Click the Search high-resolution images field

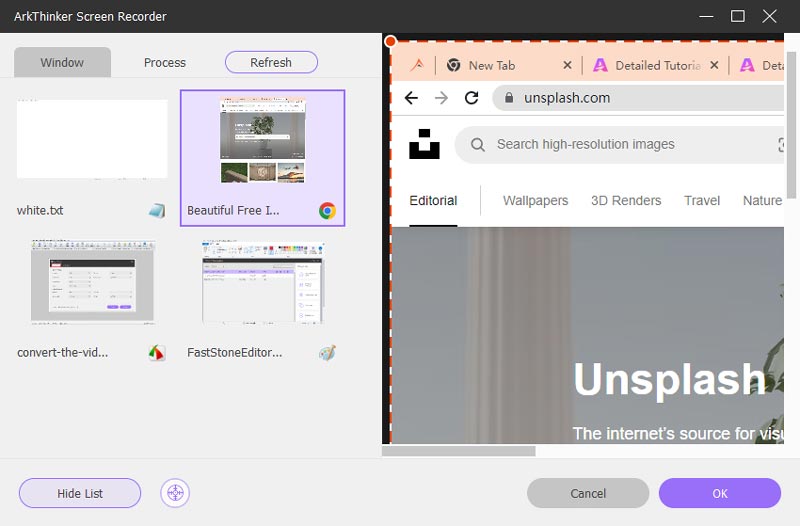(x=619, y=144)
